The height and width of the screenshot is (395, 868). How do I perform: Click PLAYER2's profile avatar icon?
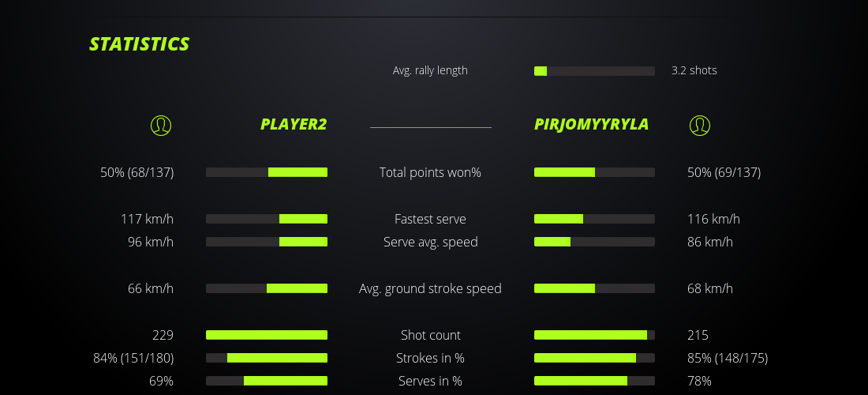coord(160,125)
